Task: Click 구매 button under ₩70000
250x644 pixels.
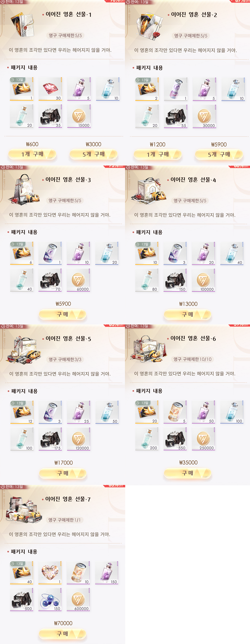Action: tap(62, 634)
